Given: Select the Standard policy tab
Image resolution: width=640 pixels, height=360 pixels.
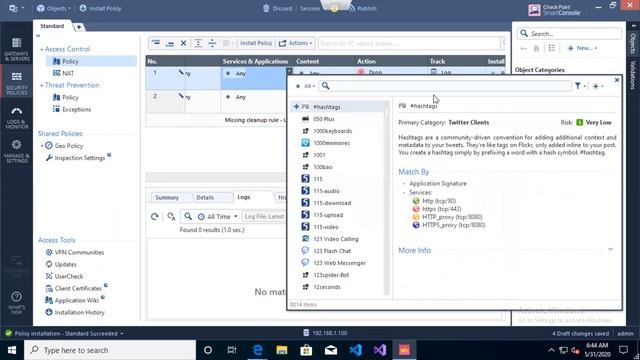Looking at the screenshot, I should pos(52,26).
